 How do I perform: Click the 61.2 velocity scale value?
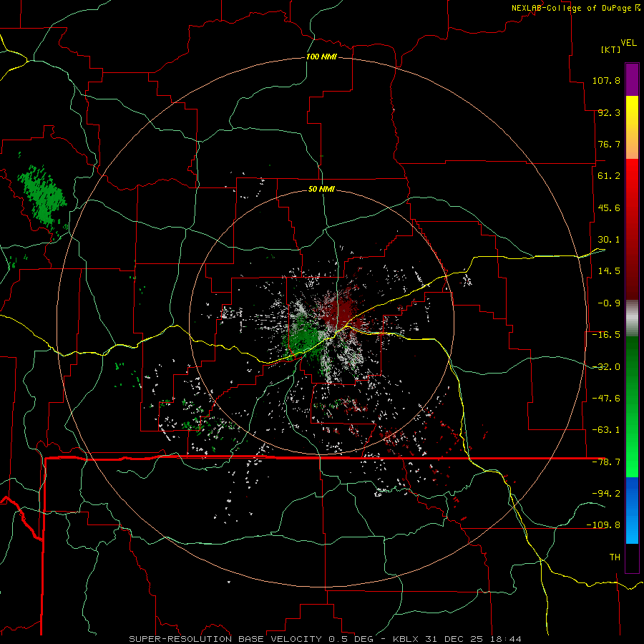click(609, 176)
